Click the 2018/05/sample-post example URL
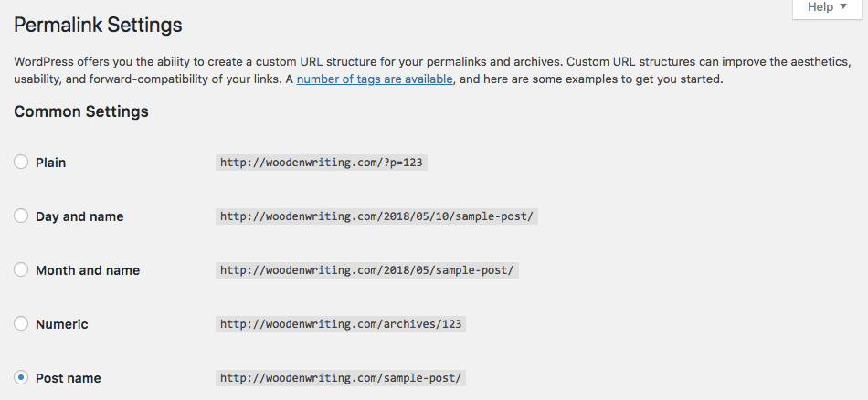The image size is (868, 400). [367, 270]
